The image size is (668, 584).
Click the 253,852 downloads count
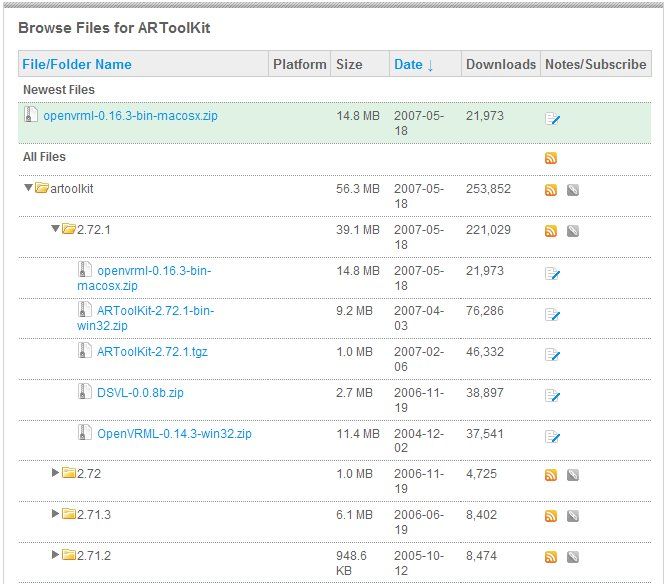point(488,189)
